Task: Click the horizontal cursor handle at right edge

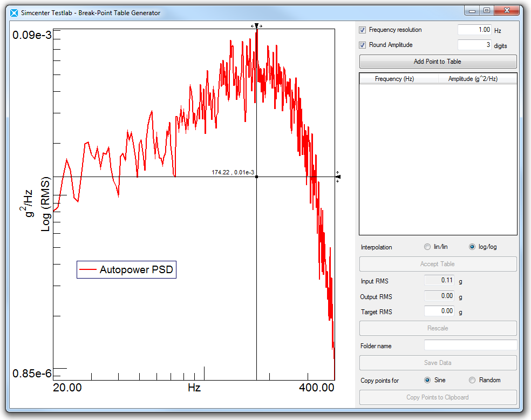Action: (x=338, y=177)
